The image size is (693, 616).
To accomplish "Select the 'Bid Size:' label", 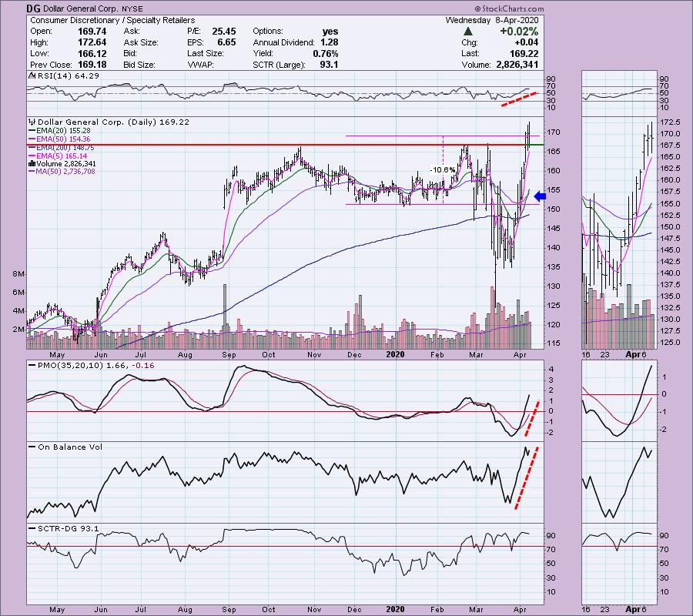I will point(139,65).
